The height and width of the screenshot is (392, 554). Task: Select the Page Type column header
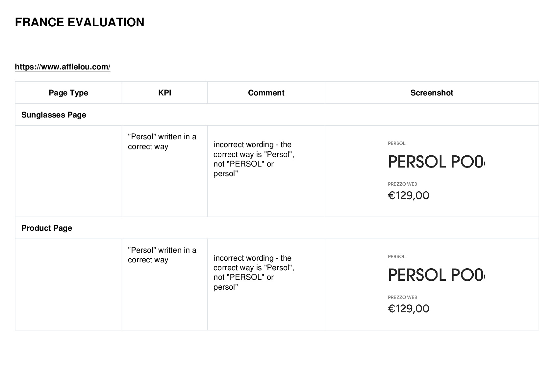(68, 93)
